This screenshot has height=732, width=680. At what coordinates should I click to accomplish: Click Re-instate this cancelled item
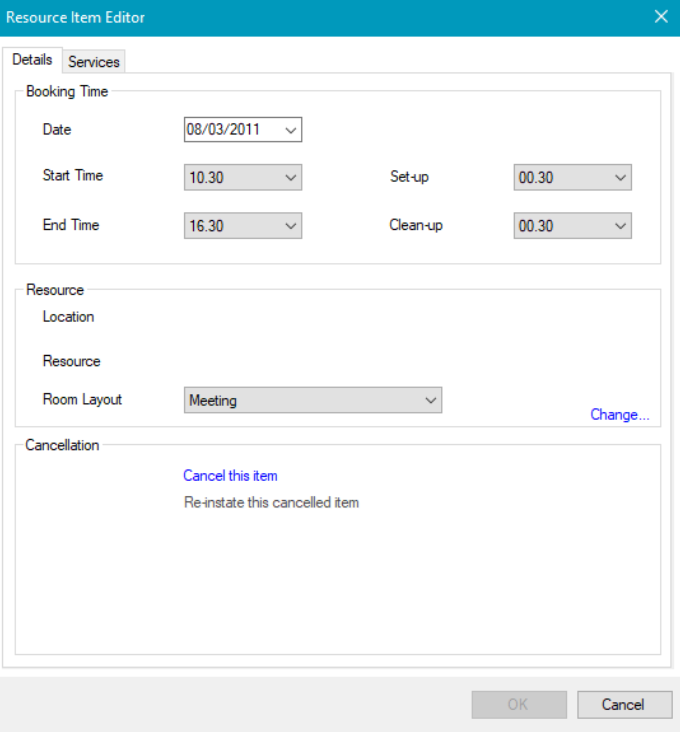271,503
